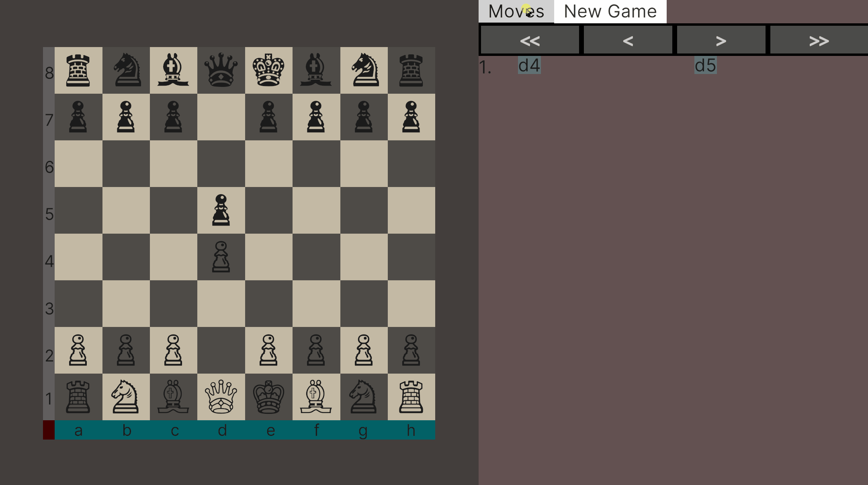Image resolution: width=868 pixels, height=485 pixels.
Task: Click the dark red corner square
Action: click(49, 430)
